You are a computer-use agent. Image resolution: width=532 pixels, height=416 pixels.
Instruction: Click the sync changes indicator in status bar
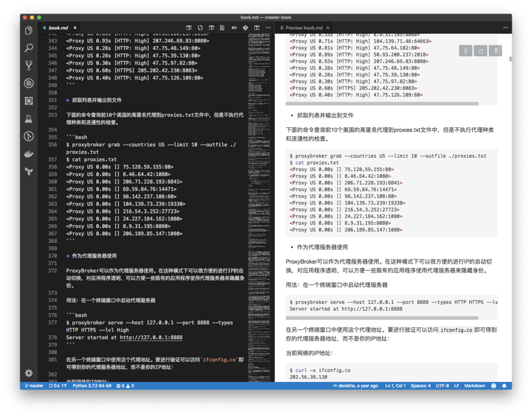click(58, 386)
